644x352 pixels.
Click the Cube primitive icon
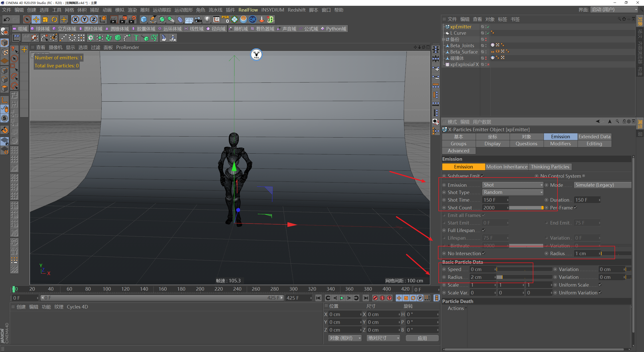point(144,19)
